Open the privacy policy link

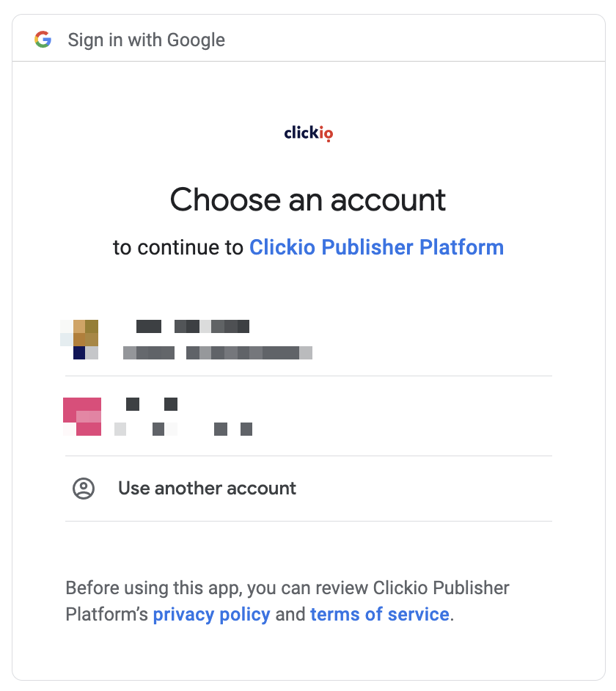click(x=211, y=614)
